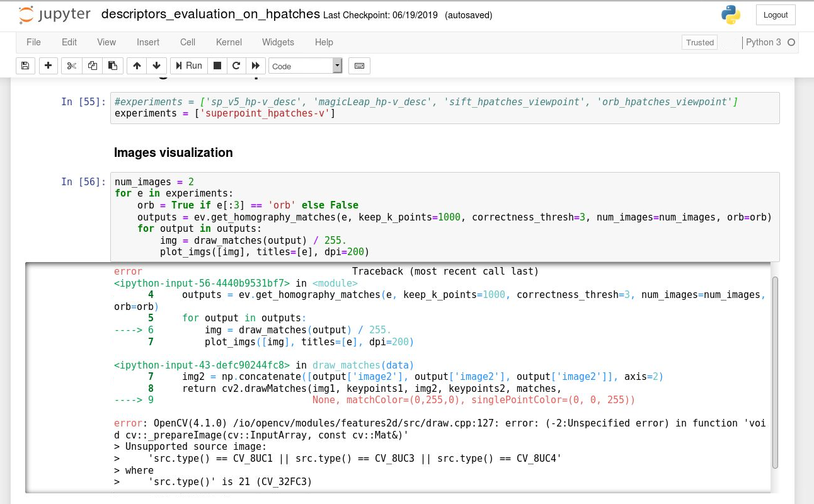Open the command palette keyboard icon
Image resolution: width=814 pixels, height=504 pixels.
tap(359, 66)
